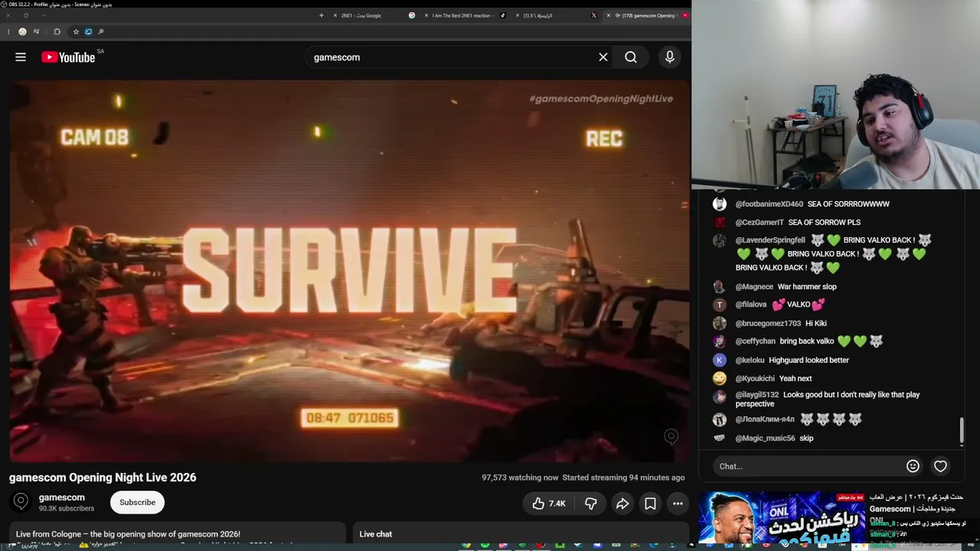Viewport: 980px width, 551px height.
Task: Go to the YouTube home logo
Action: click(68, 57)
